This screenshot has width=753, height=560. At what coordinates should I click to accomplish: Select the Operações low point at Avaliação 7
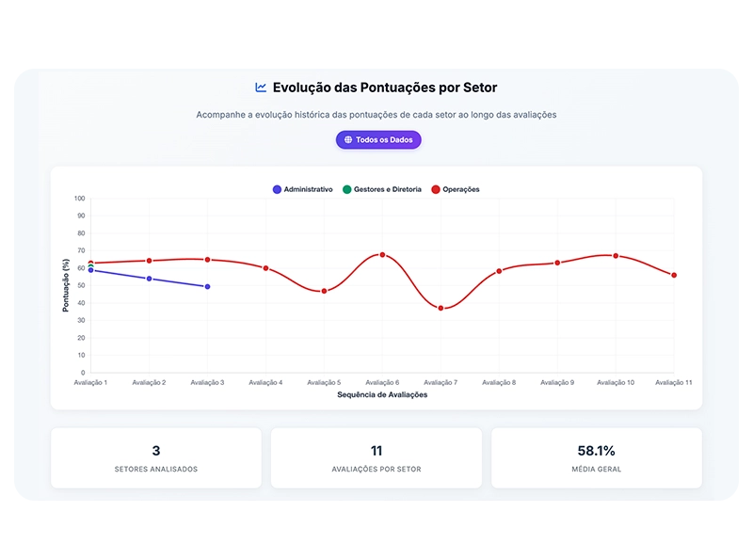coord(441,308)
